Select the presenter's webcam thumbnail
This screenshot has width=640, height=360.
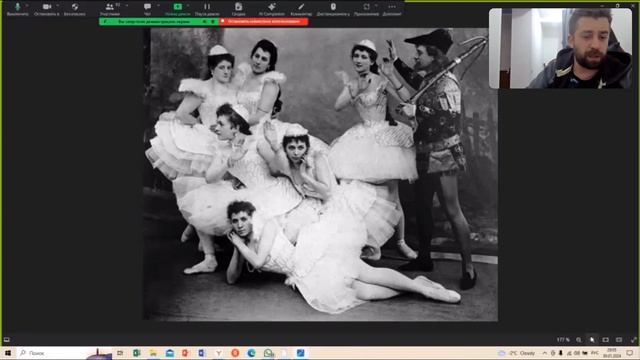tap(560, 48)
